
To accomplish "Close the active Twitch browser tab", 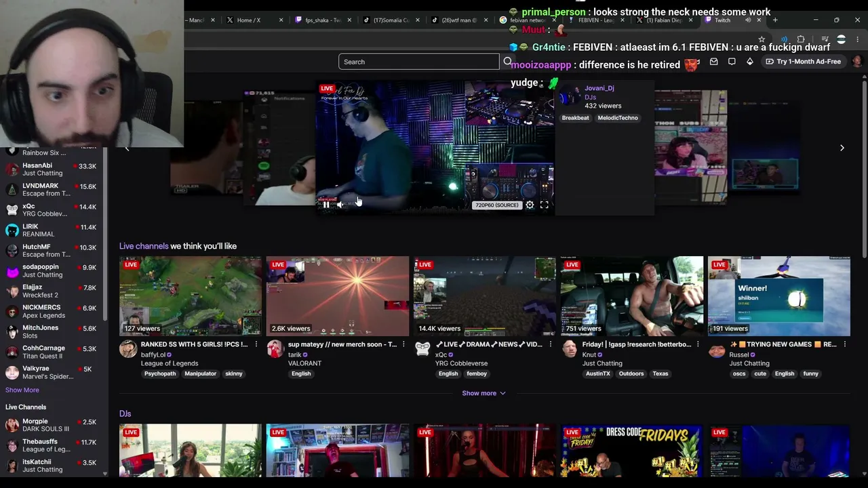I will click(x=759, y=20).
